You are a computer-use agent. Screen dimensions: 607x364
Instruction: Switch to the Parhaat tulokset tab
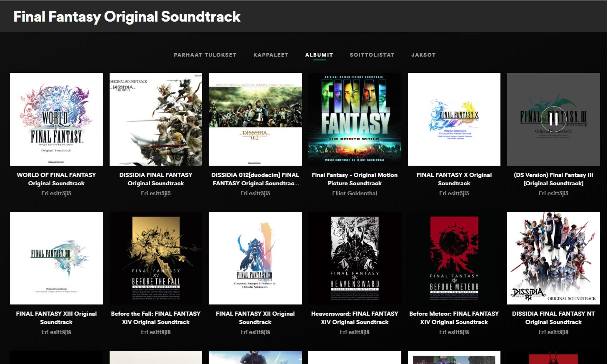coord(205,55)
